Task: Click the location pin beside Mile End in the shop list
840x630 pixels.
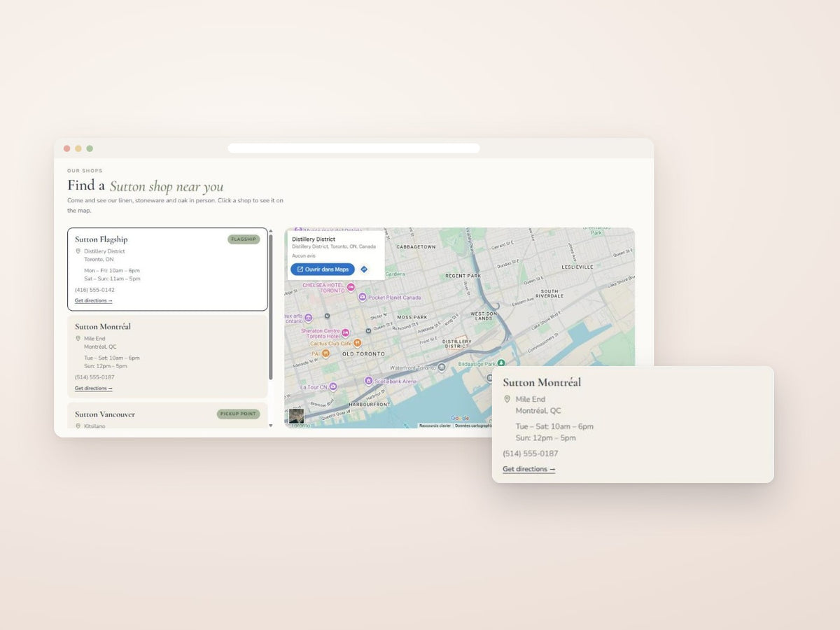Action: coord(78,339)
